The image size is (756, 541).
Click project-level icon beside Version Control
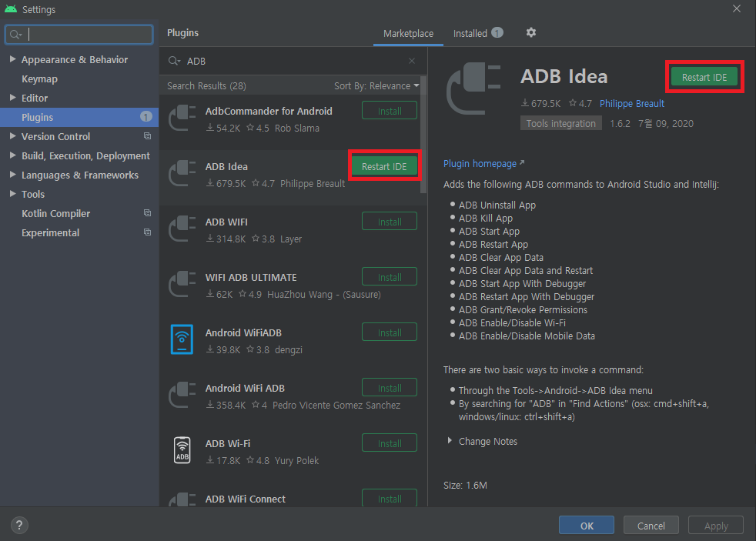coord(148,136)
